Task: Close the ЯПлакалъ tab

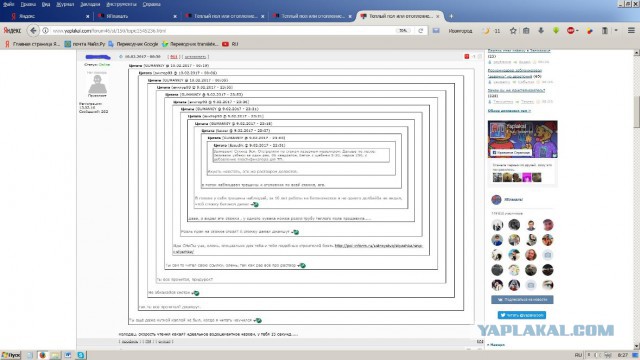Action: coord(175,16)
